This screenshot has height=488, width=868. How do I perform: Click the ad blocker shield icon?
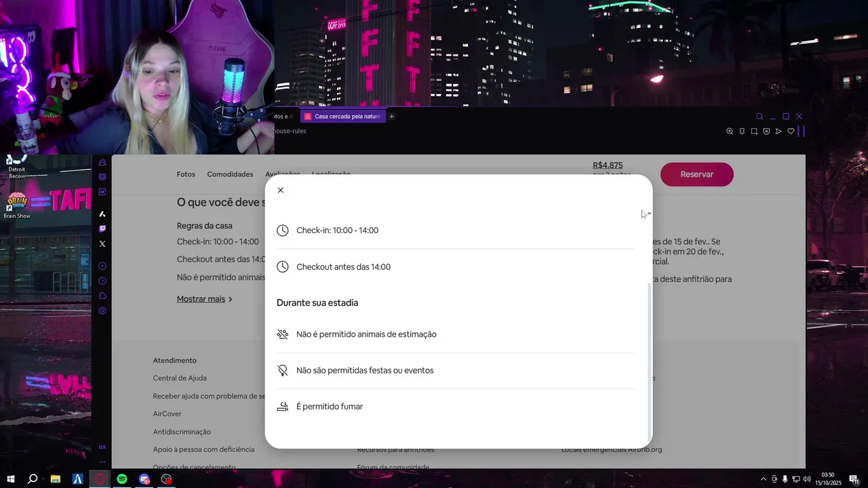[x=766, y=131]
